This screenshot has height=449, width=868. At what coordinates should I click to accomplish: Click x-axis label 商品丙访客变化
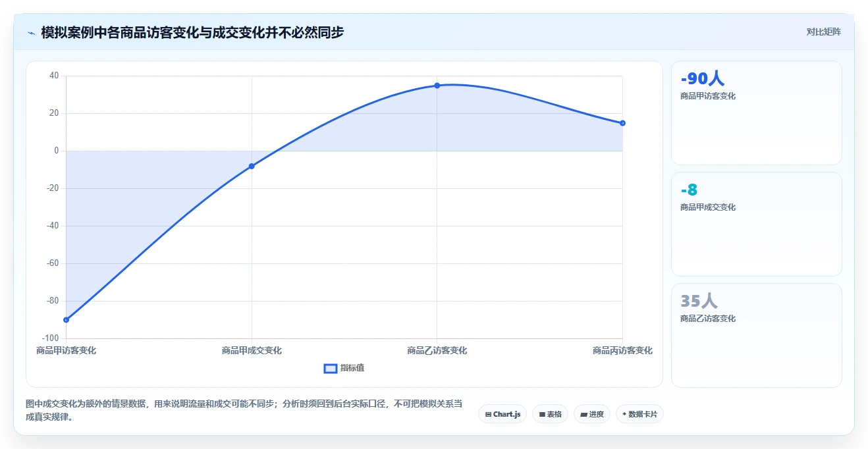(x=622, y=351)
